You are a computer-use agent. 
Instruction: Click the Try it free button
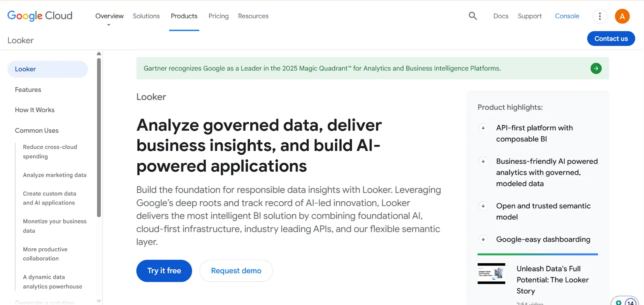tap(164, 271)
